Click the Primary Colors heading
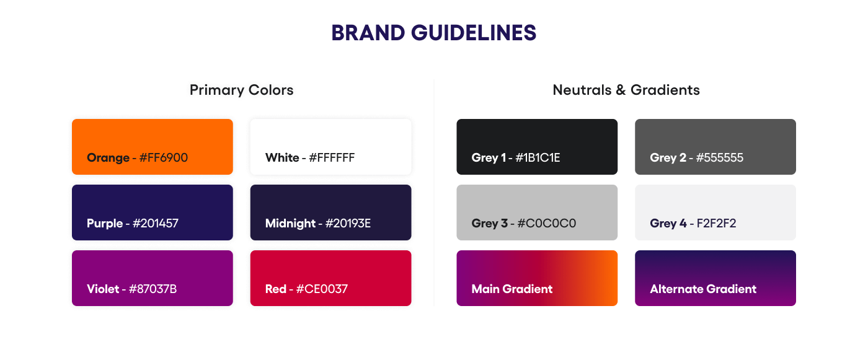 [x=241, y=90]
